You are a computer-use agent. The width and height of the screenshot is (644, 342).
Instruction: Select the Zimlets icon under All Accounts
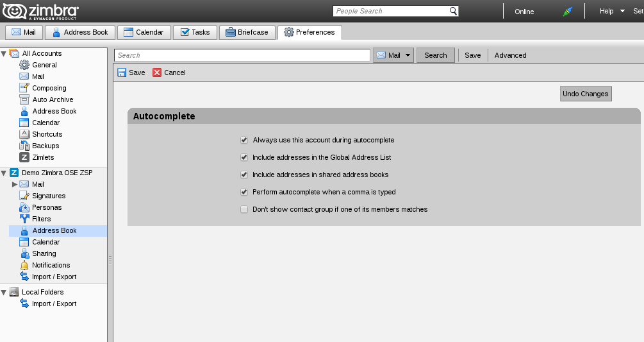24,157
